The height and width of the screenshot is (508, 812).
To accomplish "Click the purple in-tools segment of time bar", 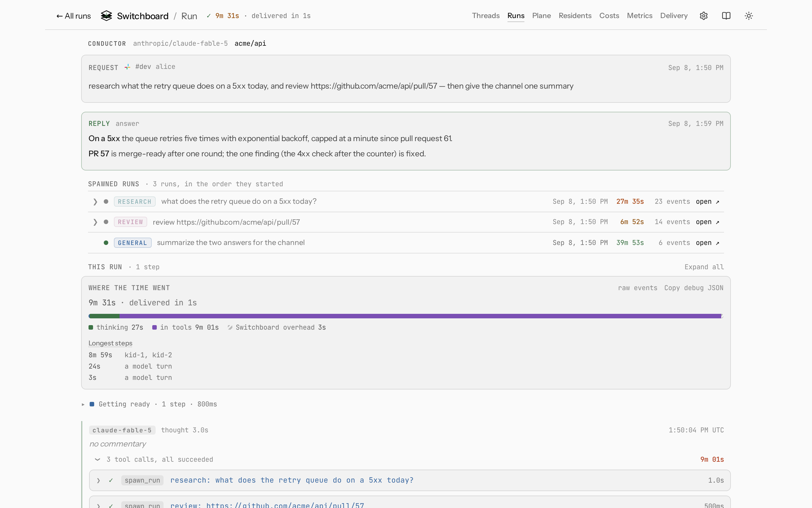I will tap(420, 316).
